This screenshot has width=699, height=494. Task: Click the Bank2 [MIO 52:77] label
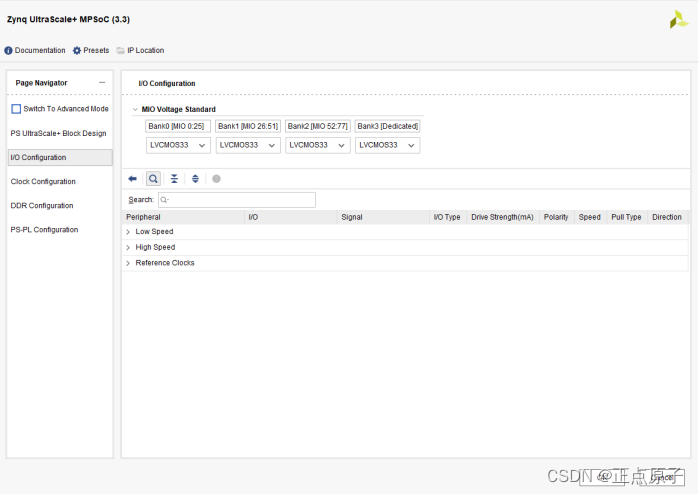coord(317,126)
